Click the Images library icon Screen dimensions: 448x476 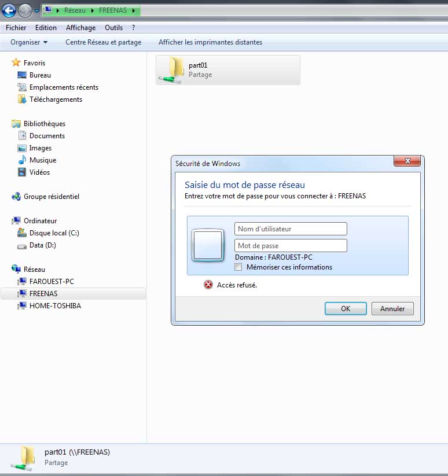[x=22, y=148]
